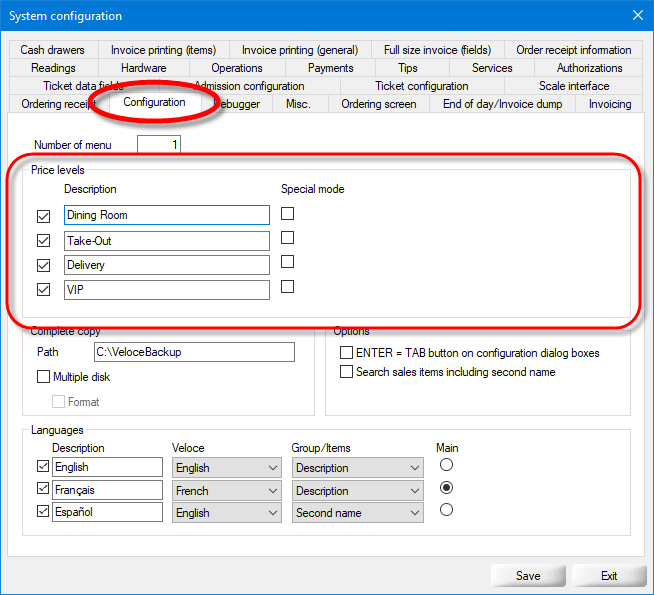This screenshot has height=595, width=654.
Task: Open the Veloce language dropdown for English
Action: [227, 468]
